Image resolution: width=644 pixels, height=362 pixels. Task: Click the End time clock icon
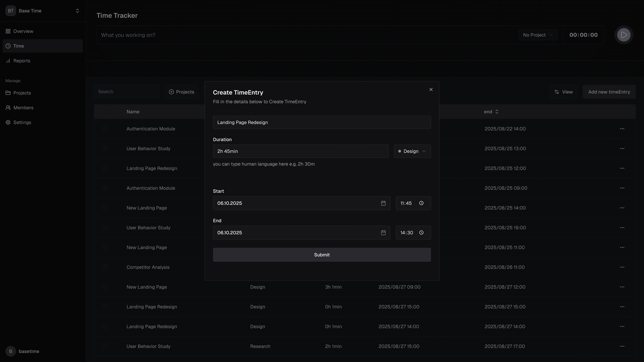point(421,233)
